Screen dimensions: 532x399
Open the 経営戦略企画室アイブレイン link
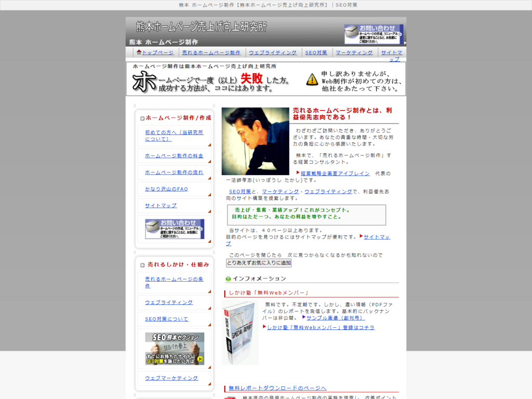coord(335,174)
